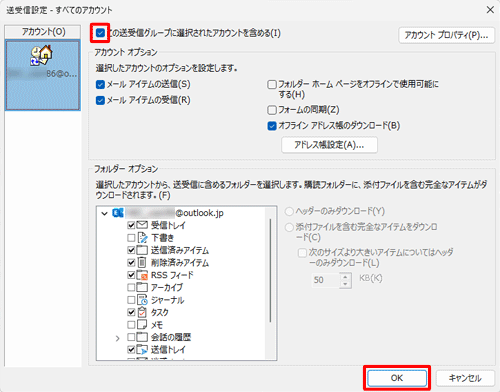This screenshot has width=500, height=392.
Task: Click the ジャーナル journal icon
Action: tap(142, 300)
